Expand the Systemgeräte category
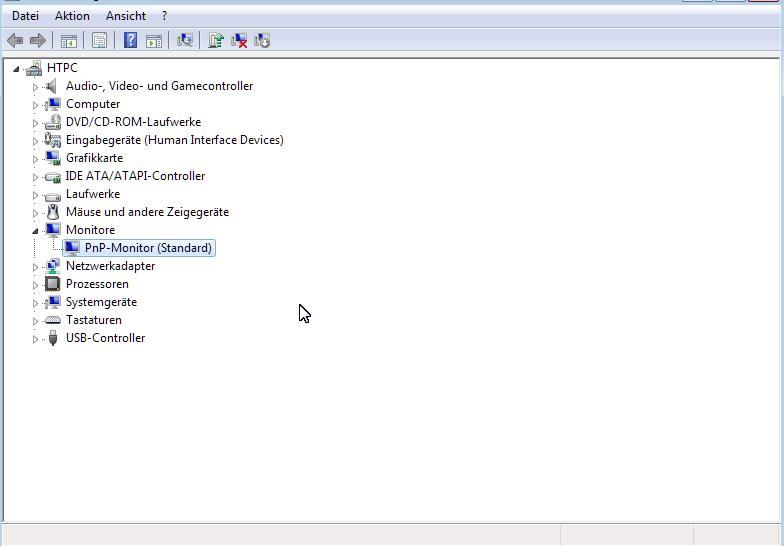The width and height of the screenshot is (784, 546). [x=35, y=303]
